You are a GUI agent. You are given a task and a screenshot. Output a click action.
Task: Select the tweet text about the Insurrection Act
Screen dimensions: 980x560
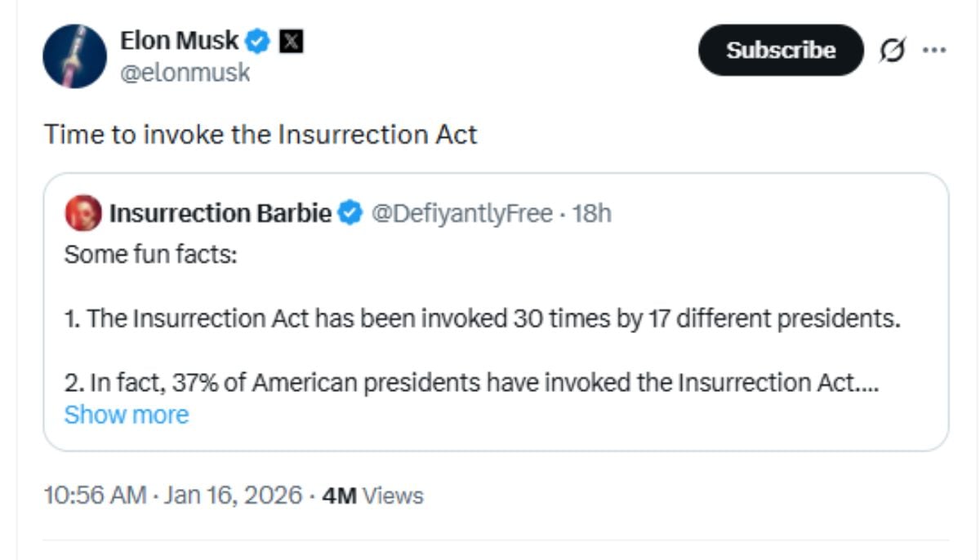pyautogui.click(x=263, y=135)
